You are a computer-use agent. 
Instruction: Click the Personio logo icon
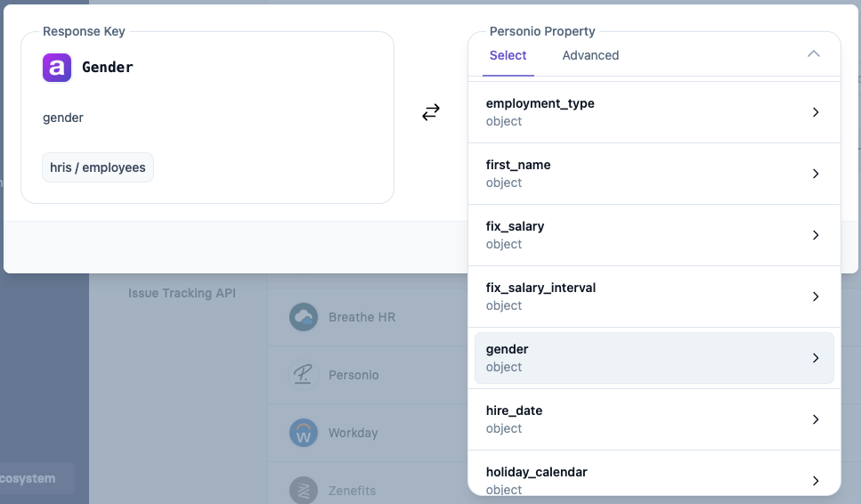(x=304, y=375)
